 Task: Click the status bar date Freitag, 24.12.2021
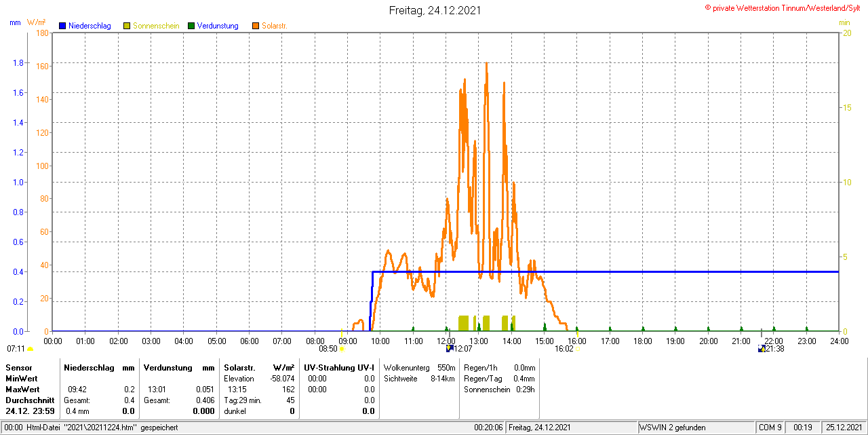[x=540, y=428]
